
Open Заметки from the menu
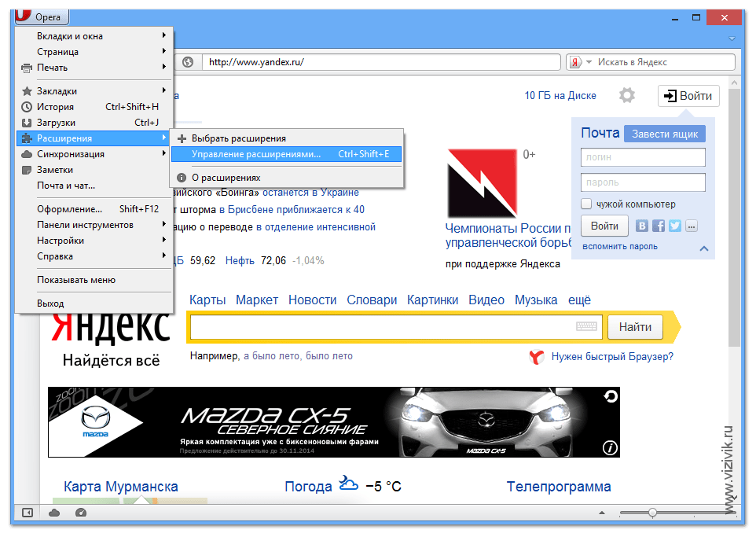[x=94, y=170]
